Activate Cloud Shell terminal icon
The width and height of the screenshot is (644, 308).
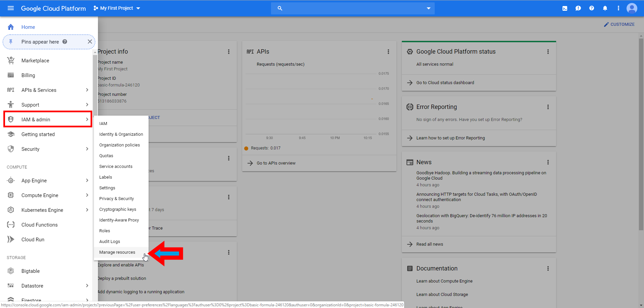click(x=565, y=8)
